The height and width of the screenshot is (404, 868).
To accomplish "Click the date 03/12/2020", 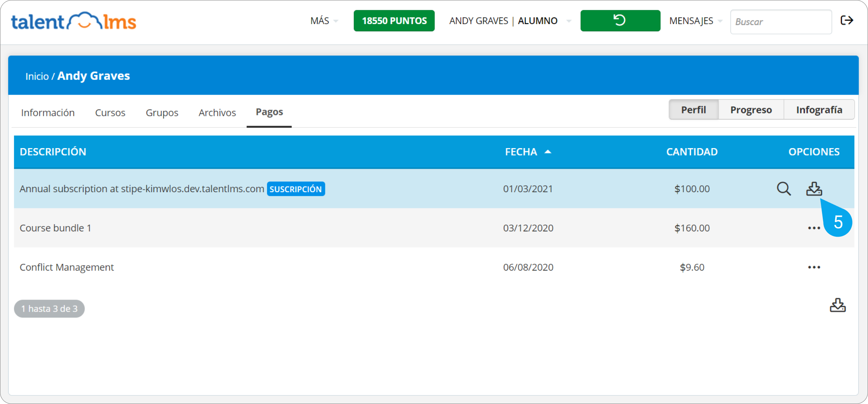I will (528, 228).
